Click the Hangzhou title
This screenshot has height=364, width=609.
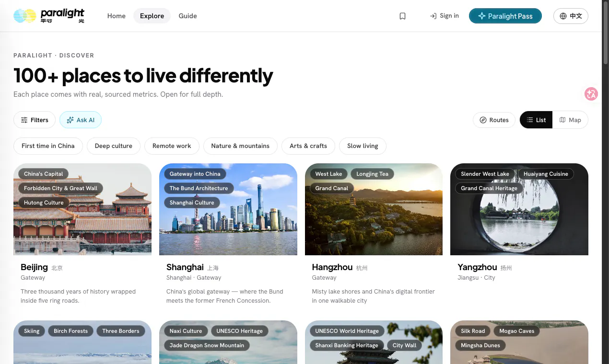click(332, 267)
